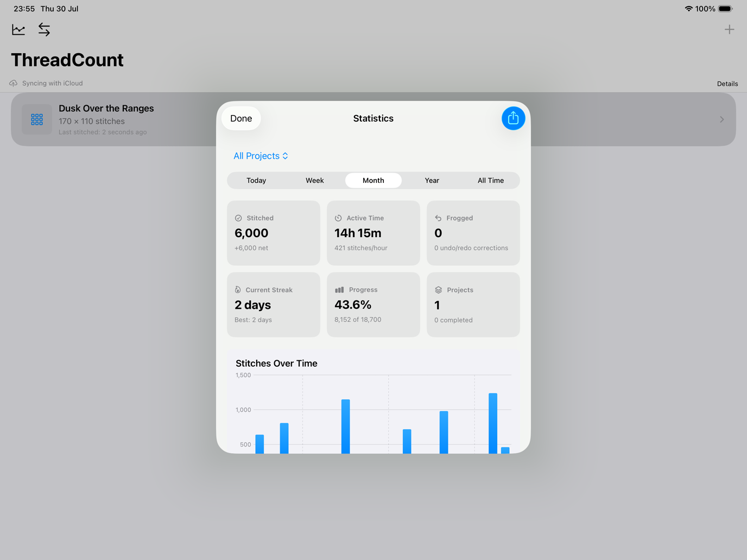The height and width of the screenshot is (560, 747).
Task: Switch to the Year period tab
Action: (432, 181)
